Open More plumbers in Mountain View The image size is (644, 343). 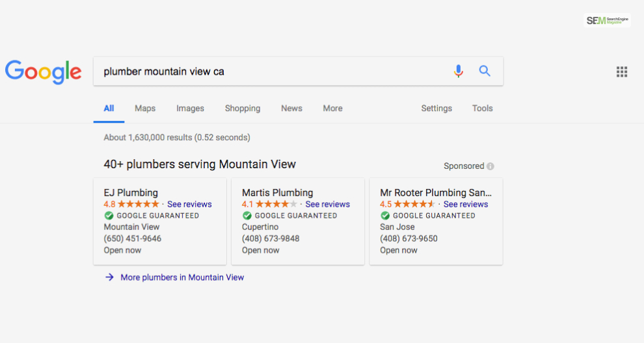(182, 277)
